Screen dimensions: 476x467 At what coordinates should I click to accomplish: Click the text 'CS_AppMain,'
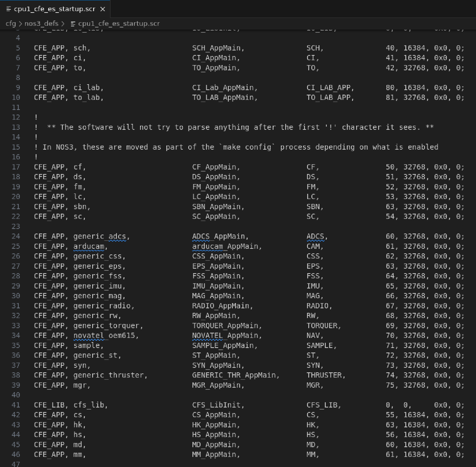pos(216,415)
